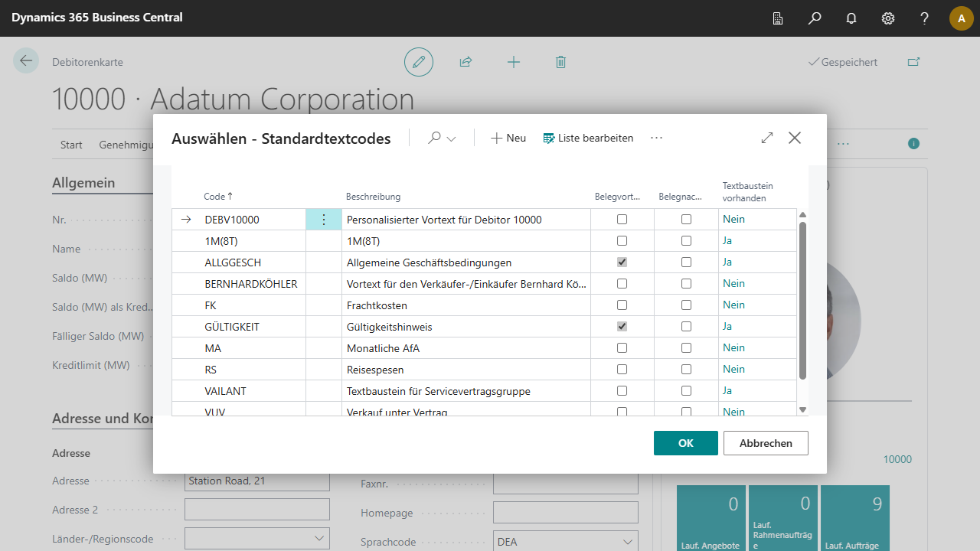Click the top bar magnifier search icon
This screenshot has height=551, width=980.
[815, 18]
